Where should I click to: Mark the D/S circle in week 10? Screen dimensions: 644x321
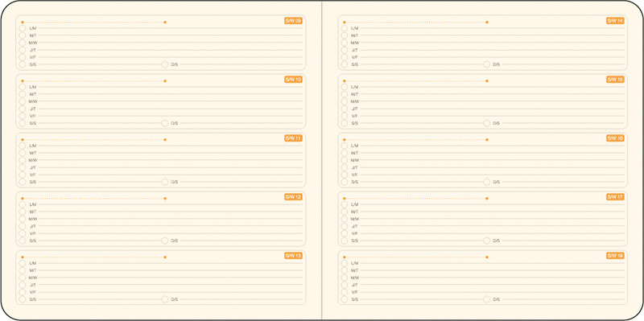tap(165, 123)
